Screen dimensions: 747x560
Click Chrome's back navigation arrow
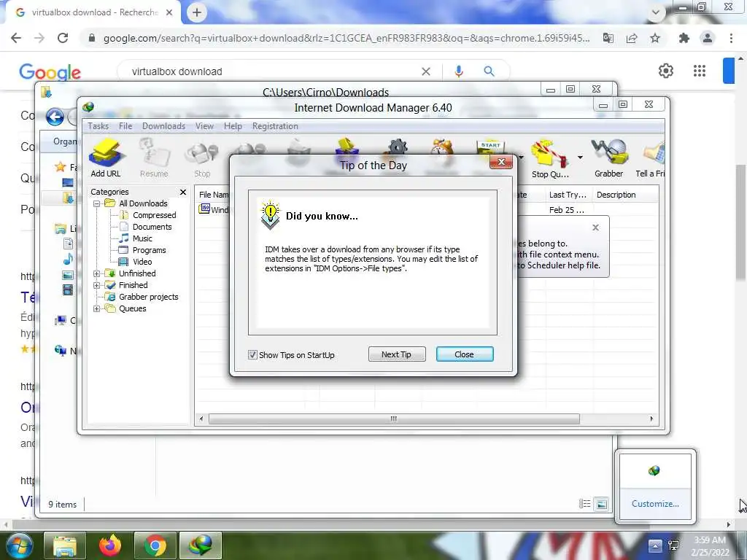[16, 38]
